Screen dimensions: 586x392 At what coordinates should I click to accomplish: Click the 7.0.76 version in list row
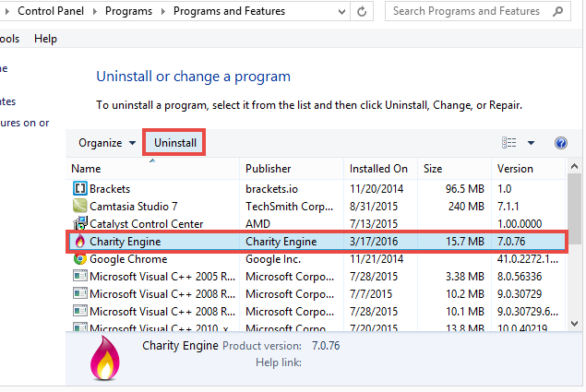point(511,242)
